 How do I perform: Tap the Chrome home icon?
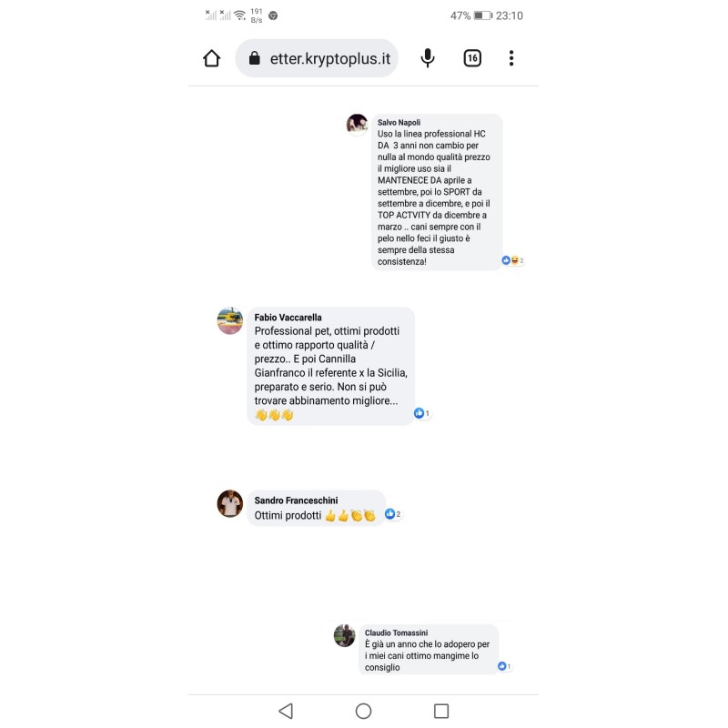click(x=212, y=58)
